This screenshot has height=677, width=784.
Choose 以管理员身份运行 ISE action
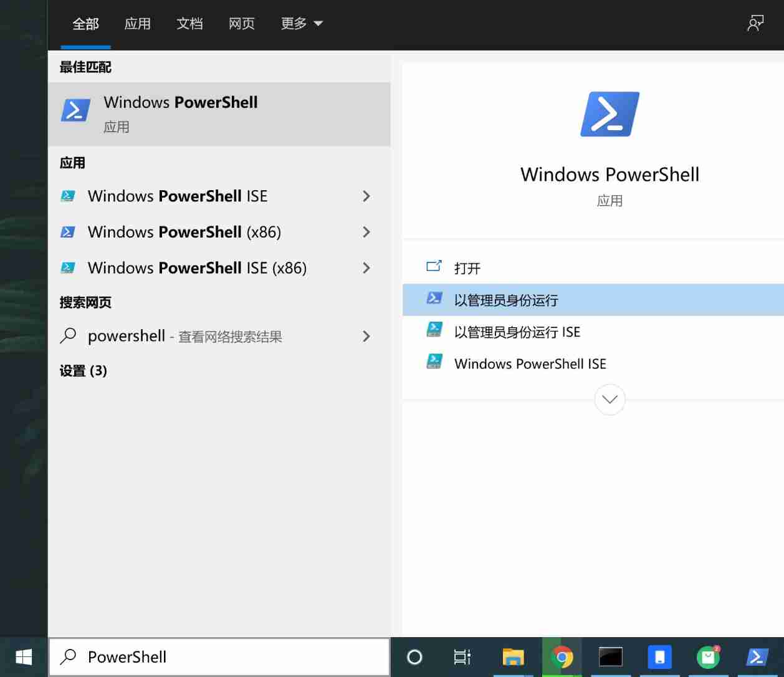(x=593, y=332)
